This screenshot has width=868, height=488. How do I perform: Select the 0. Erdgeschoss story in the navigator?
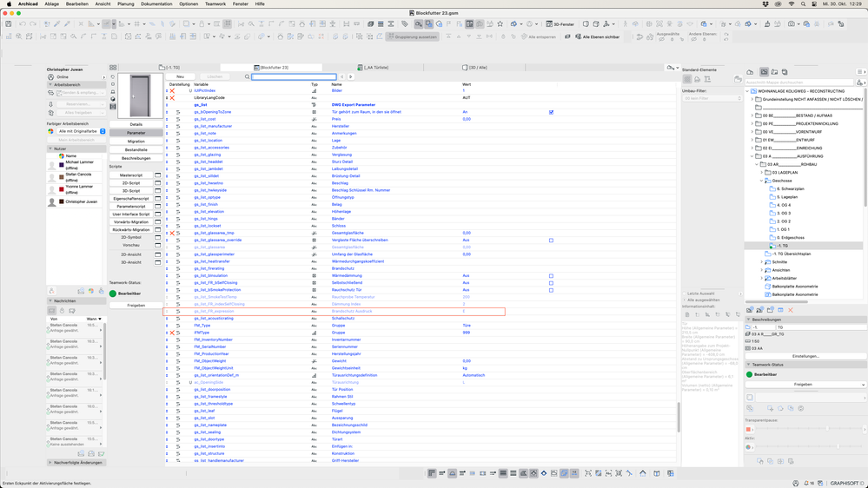point(790,237)
